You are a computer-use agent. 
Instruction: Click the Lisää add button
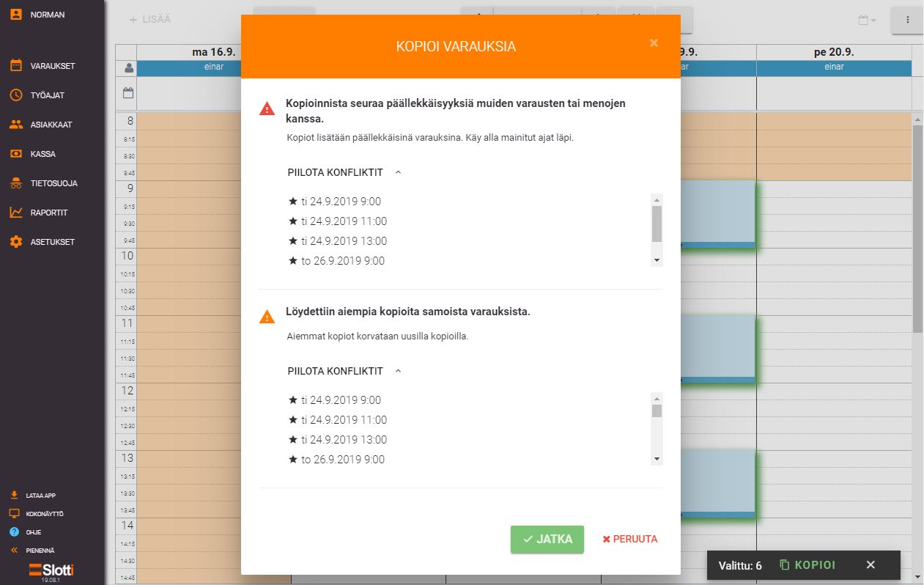point(150,19)
